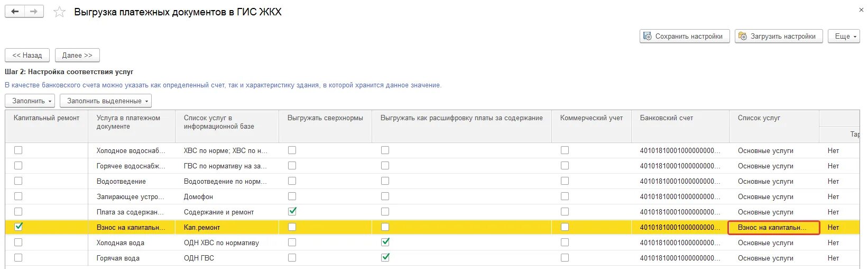The height and width of the screenshot is (269, 868).
Task: Click the Загрузить настройки button
Action: pyautogui.click(x=778, y=37)
